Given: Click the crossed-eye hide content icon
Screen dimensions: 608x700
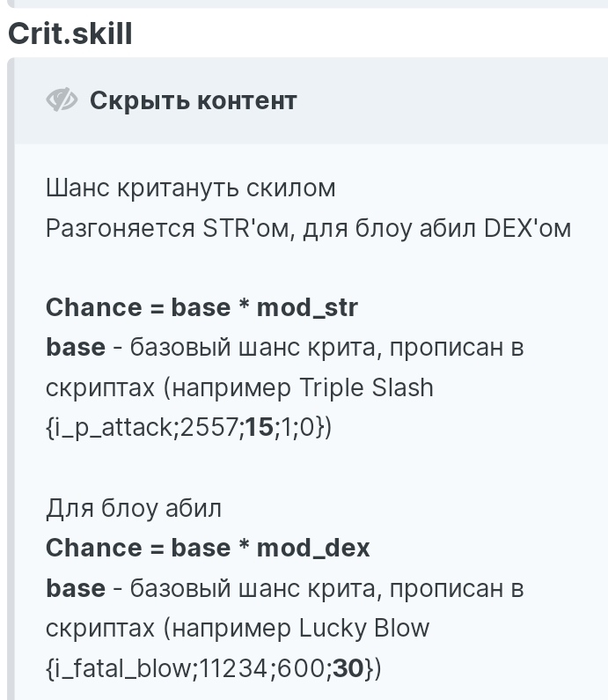Looking at the screenshot, I should 62,100.
